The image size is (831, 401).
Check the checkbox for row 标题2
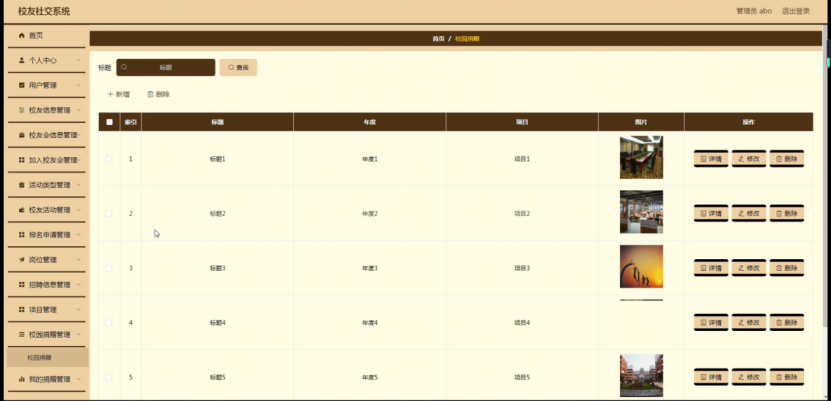pos(109,213)
